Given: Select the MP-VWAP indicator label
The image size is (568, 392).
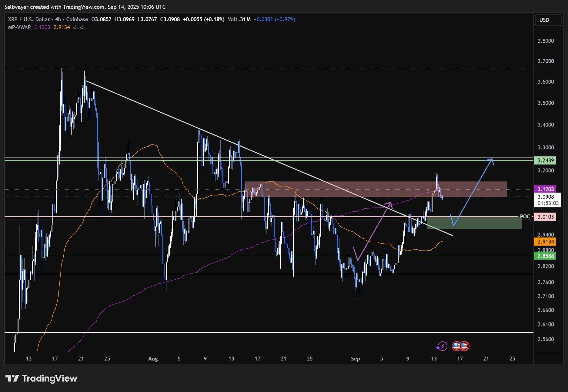Looking at the screenshot, I should coord(19,27).
